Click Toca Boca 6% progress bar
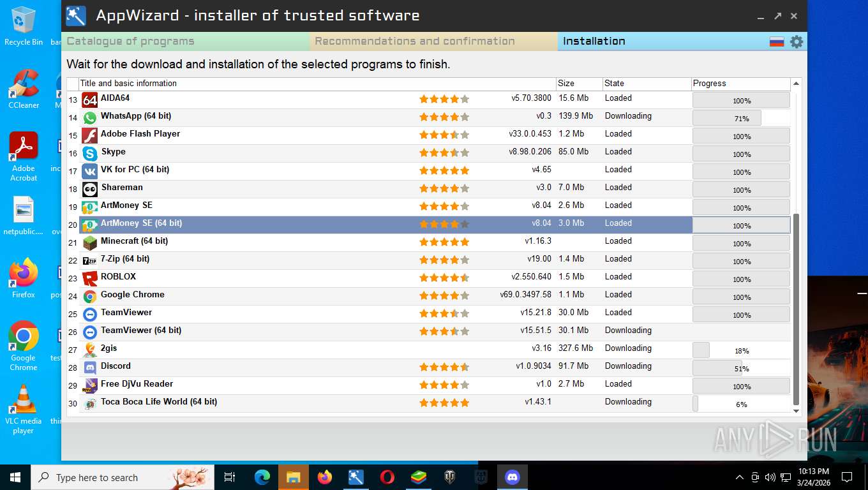Image resolution: width=868 pixels, height=490 pixels. 741,404
